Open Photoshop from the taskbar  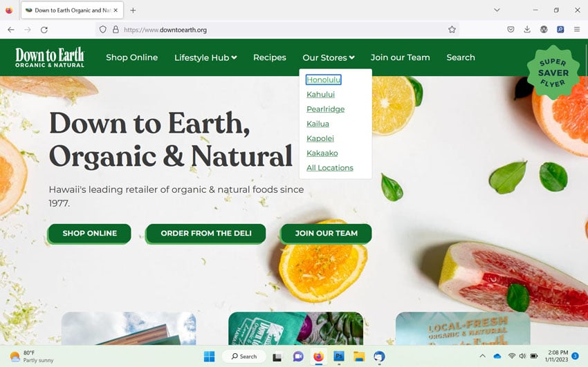pos(339,357)
